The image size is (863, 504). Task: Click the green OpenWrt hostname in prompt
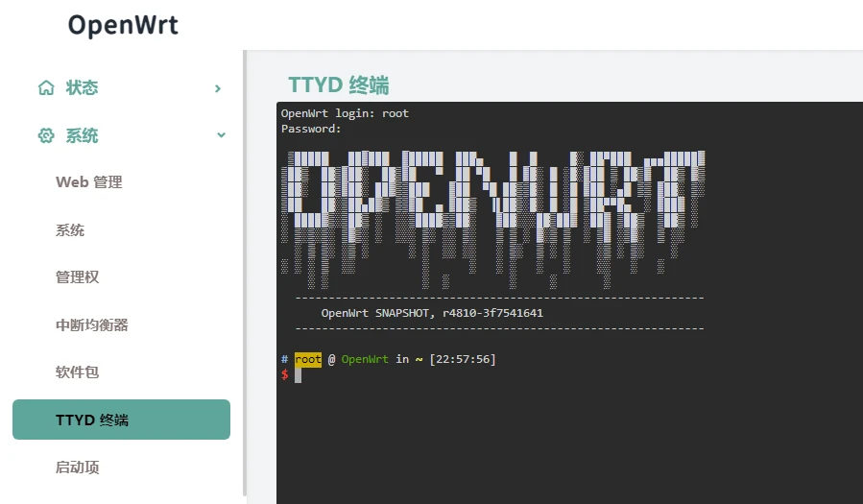click(365, 359)
